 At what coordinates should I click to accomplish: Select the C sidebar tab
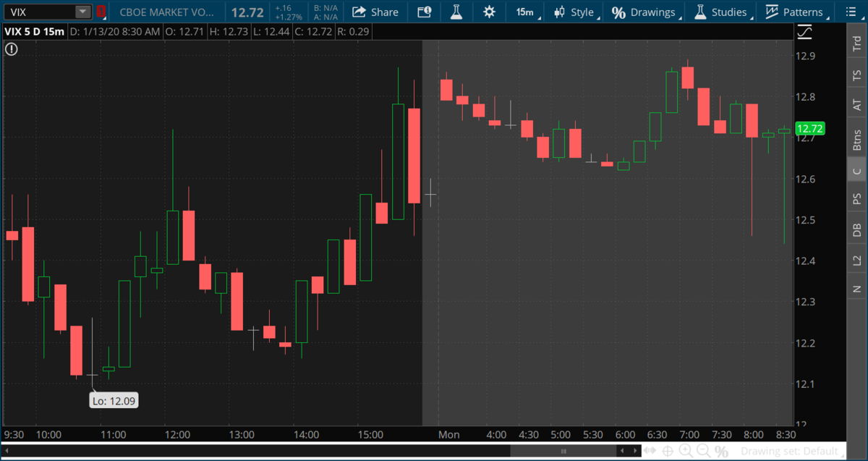click(x=857, y=171)
